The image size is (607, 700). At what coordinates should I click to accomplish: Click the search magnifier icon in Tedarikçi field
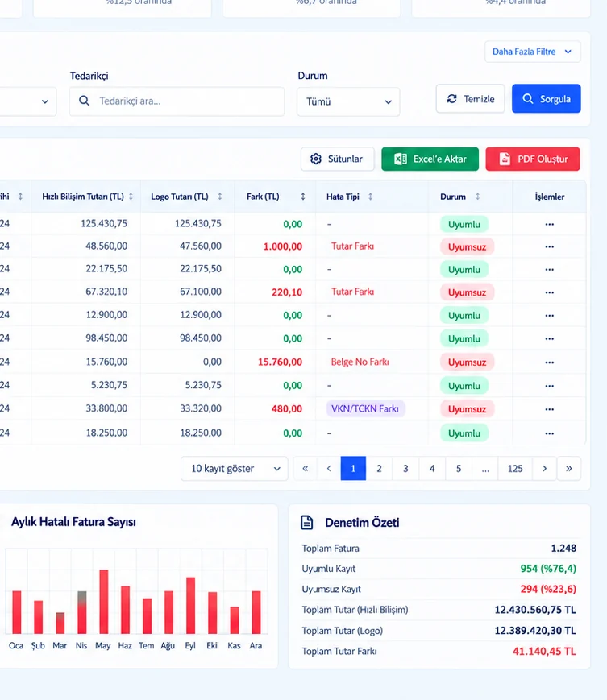point(84,101)
